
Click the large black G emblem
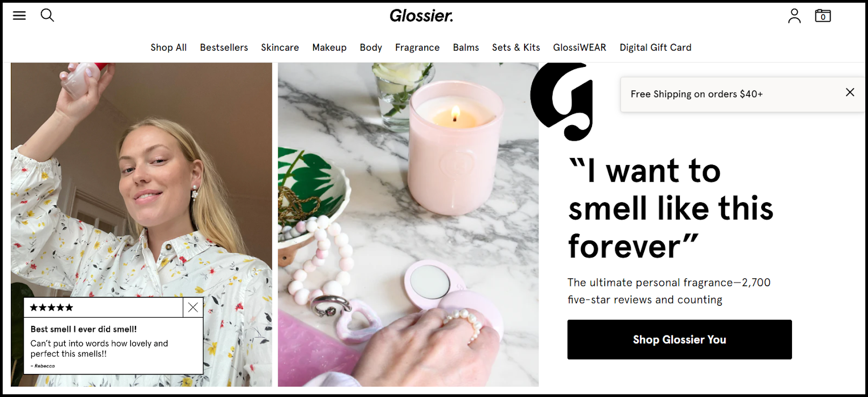[x=562, y=101]
